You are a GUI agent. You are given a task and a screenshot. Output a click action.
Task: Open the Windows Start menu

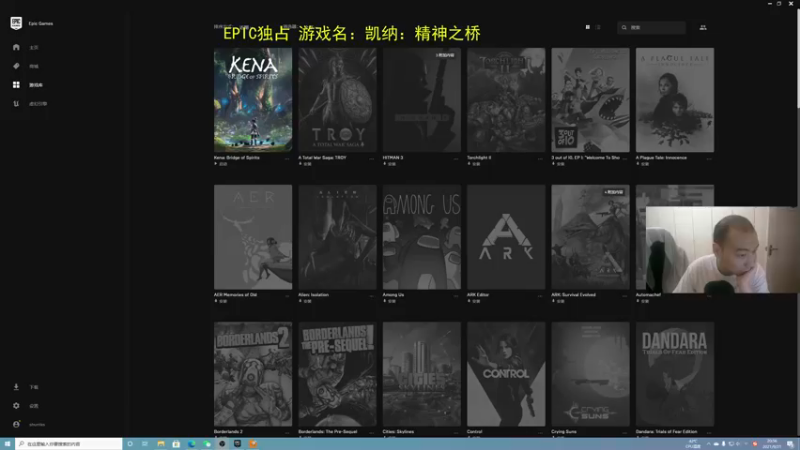(x=7, y=444)
